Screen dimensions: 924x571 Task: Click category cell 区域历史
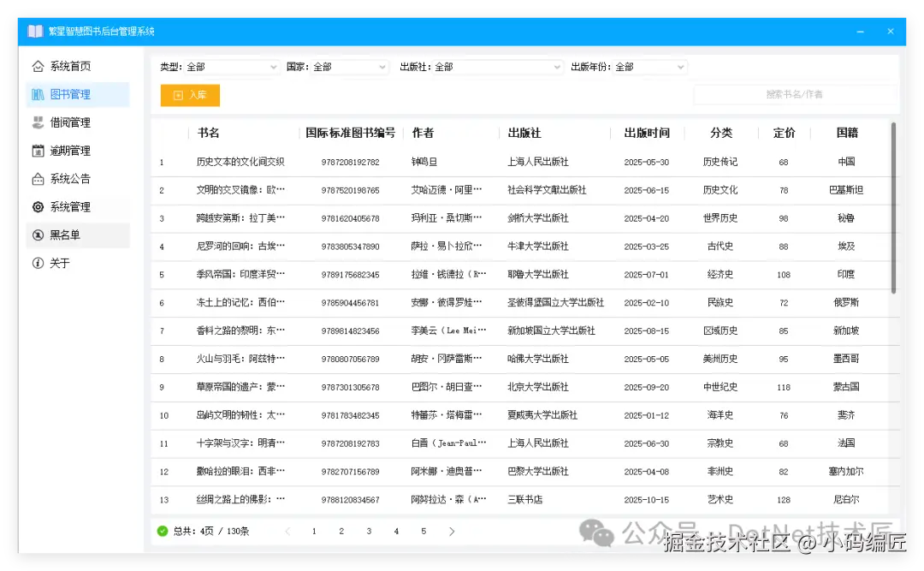coord(720,331)
